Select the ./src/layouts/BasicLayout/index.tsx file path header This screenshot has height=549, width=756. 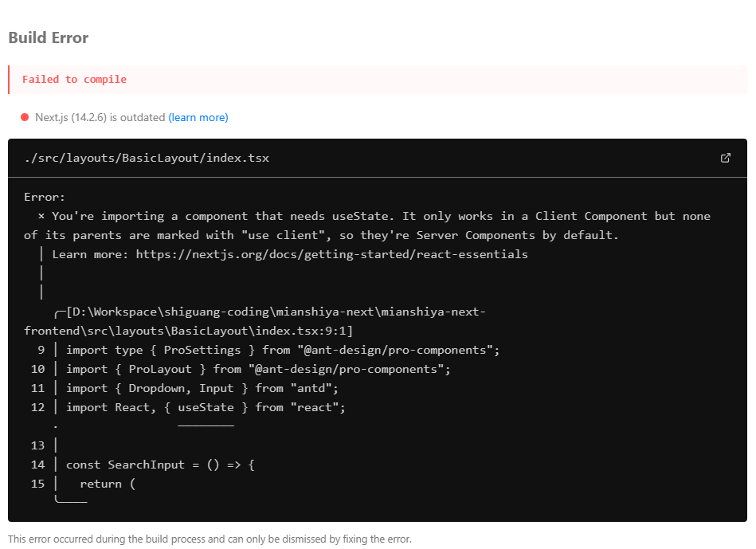click(x=147, y=159)
